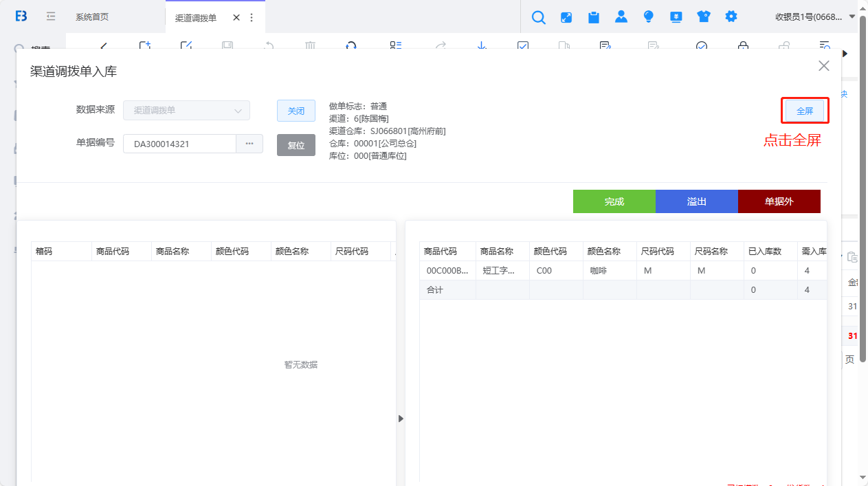This screenshot has height=486, width=868.
Task: Click the 需入库 column header
Action: click(812, 252)
